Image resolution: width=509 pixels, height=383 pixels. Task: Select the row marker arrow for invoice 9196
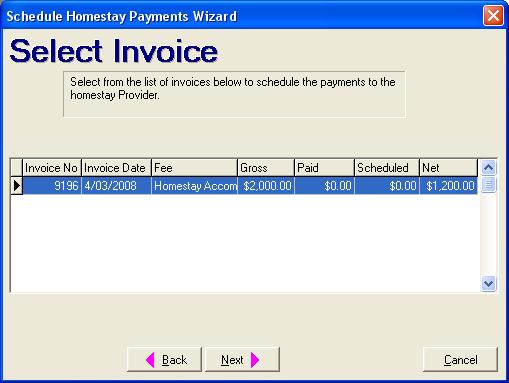[17, 186]
